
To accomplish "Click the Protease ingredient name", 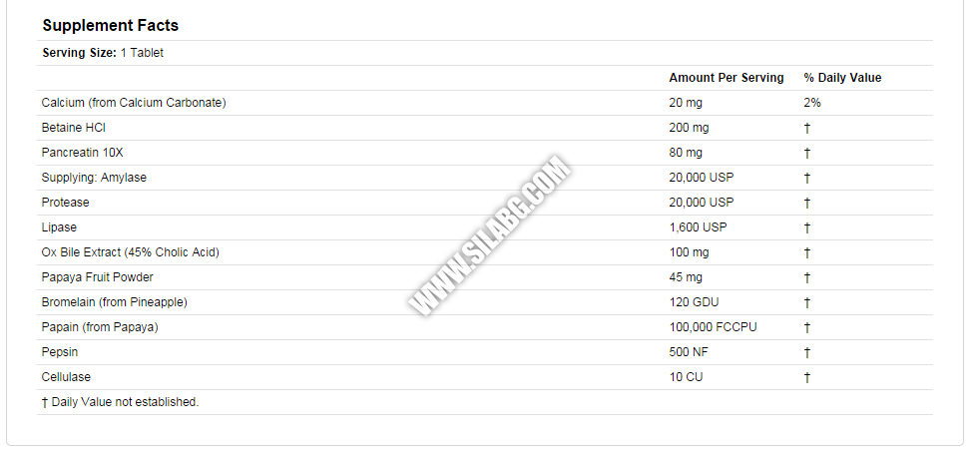I will pos(65,203).
